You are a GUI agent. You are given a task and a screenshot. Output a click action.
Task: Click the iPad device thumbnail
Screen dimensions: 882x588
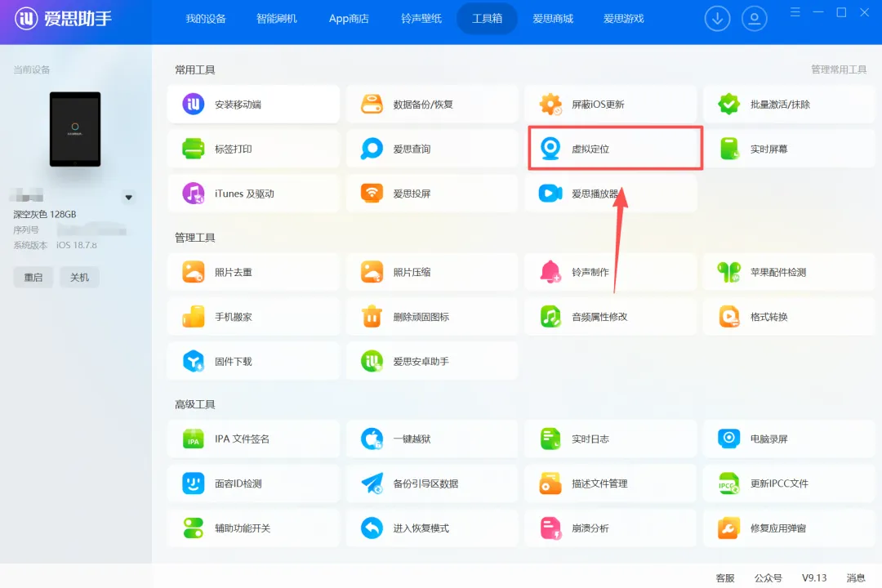point(75,129)
